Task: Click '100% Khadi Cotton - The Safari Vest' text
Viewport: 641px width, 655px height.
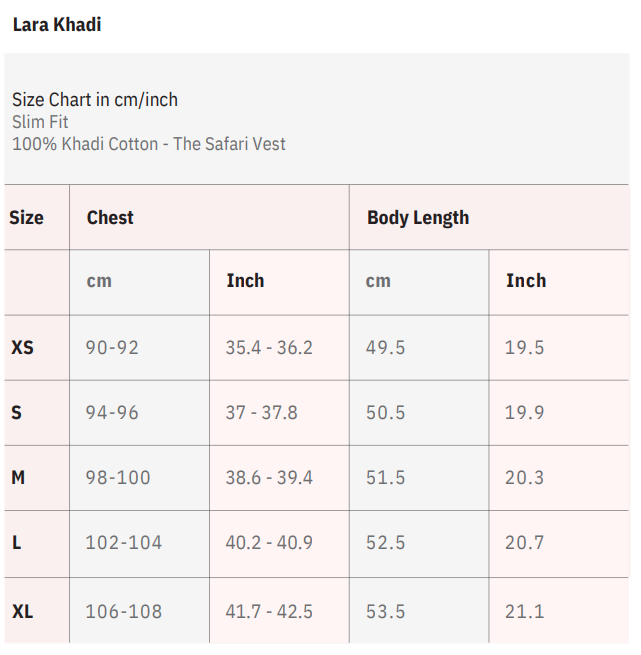Action: tap(149, 144)
